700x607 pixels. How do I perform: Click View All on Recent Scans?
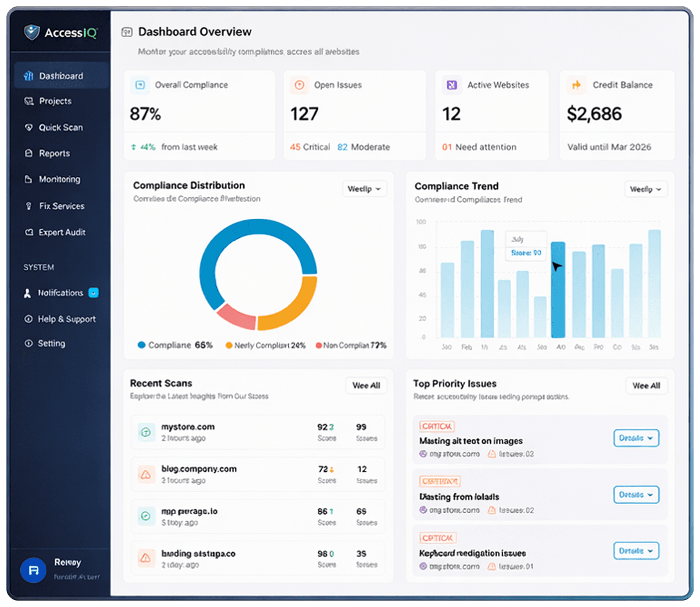pyautogui.click(x=366, y=386)
